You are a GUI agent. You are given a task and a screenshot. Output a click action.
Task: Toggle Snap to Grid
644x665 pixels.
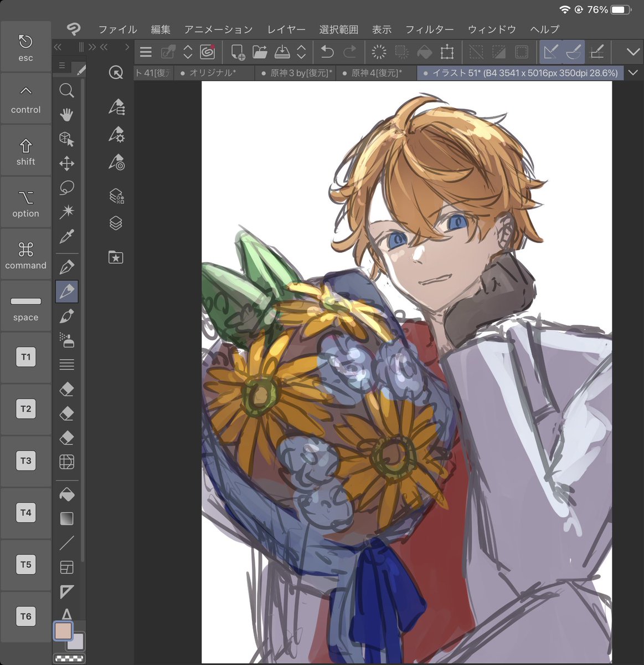(x=597, y=53)
